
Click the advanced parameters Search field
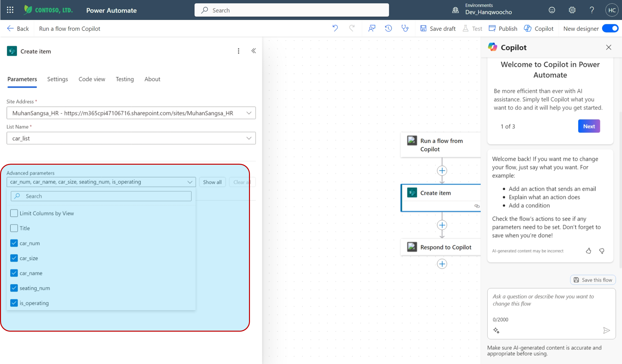[x=101, y=196]
